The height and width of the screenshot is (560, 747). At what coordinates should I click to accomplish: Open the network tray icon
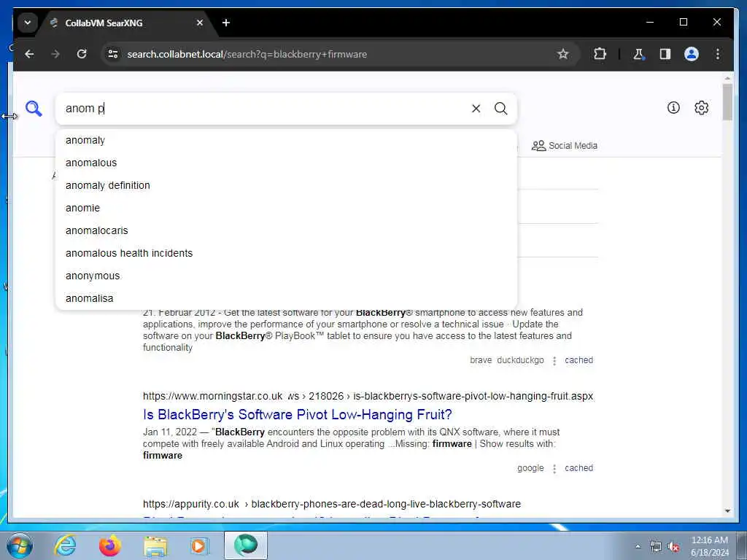[656, 547]
